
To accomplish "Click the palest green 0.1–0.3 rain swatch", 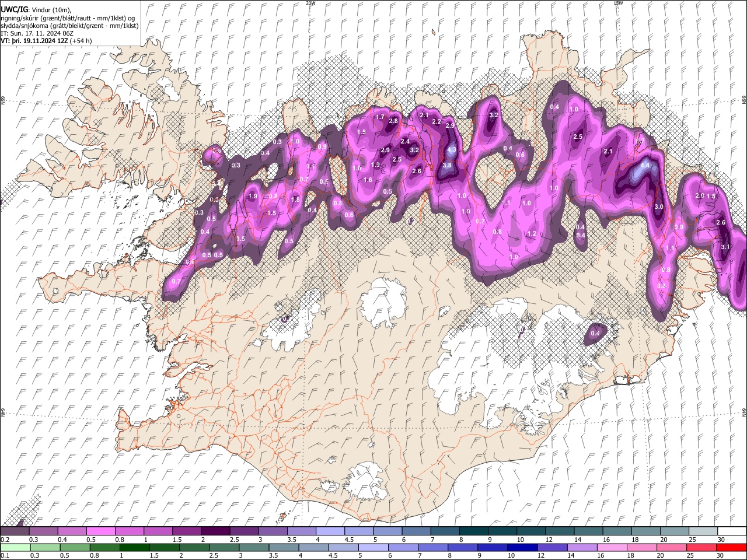I will click(x=15, y=548).
